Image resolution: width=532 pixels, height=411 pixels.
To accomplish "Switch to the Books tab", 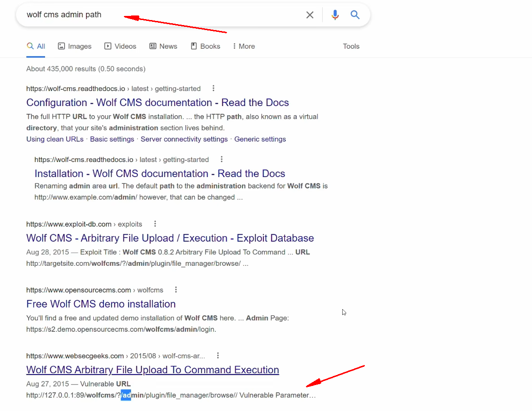I will click(205, 46).
